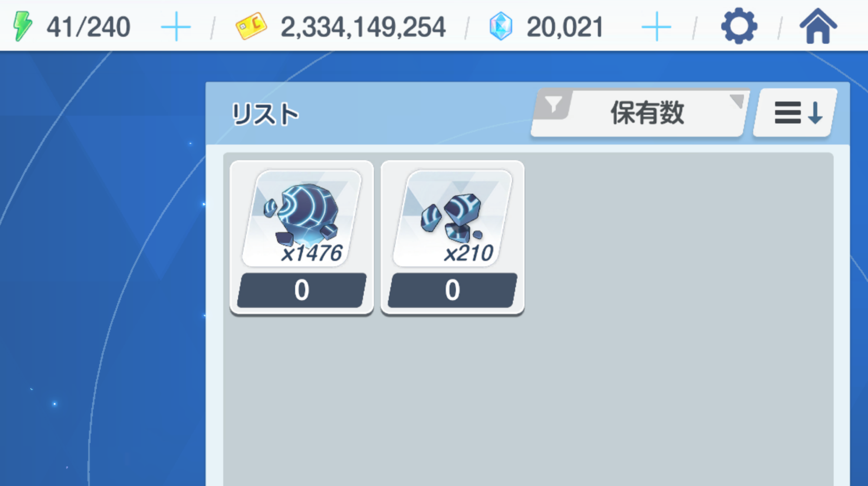
Task: Tap the green stamina lightning icon
Action: [x=23, y=26]
